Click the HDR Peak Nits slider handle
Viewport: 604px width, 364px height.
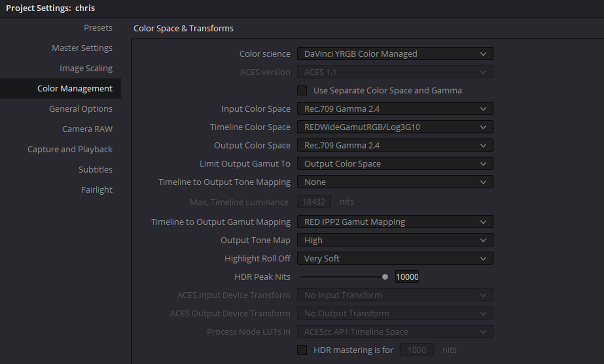(385, 277)
